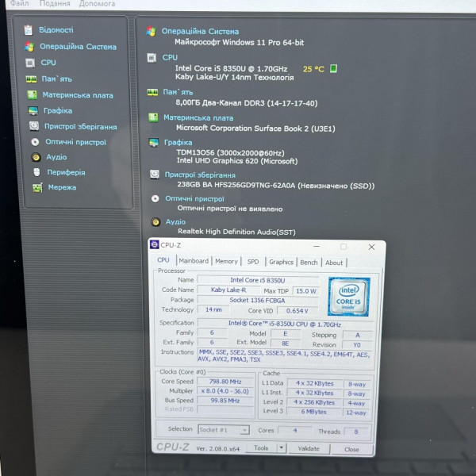Open the CPU section heading in summary

point(170,58)
